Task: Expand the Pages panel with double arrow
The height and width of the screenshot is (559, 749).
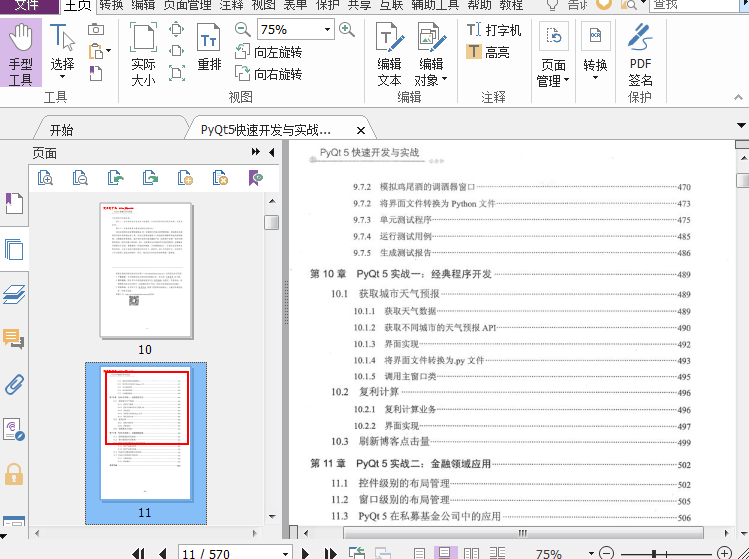Action: pos(256,152)
